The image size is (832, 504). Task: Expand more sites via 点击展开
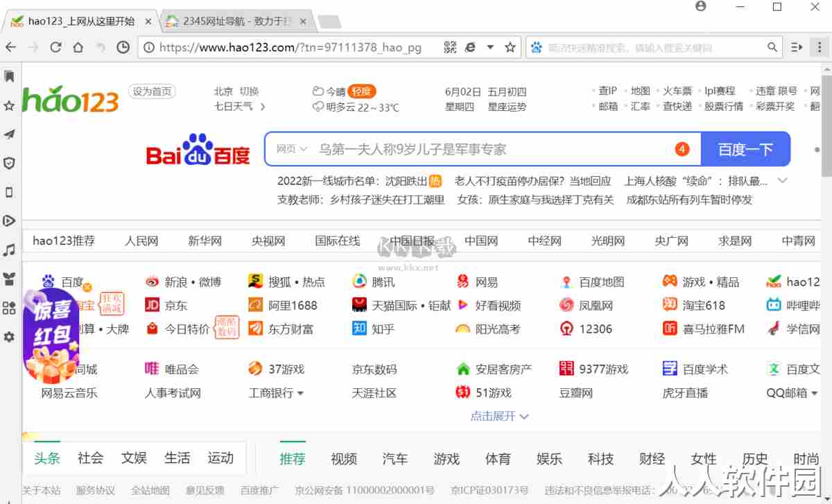[499, 416]
